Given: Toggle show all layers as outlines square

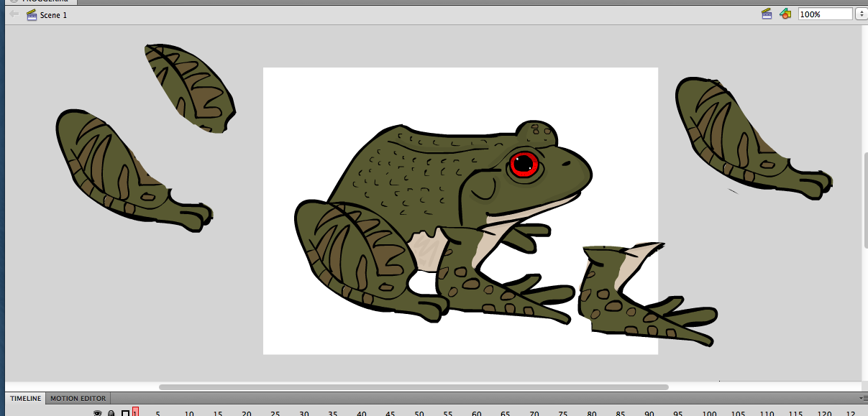Looking at the screenshot, I should point(125,413).
